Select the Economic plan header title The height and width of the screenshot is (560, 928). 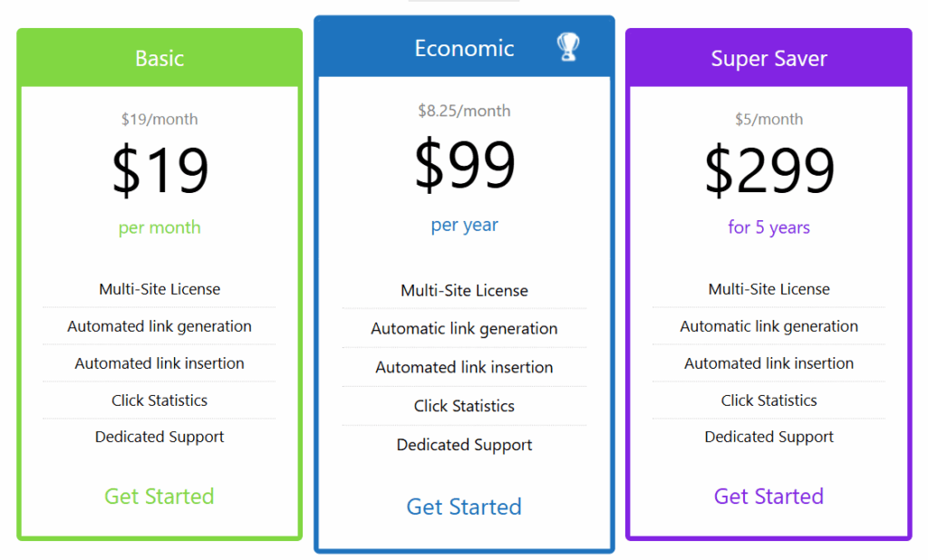pyautogui.click(x=464, y=49)
